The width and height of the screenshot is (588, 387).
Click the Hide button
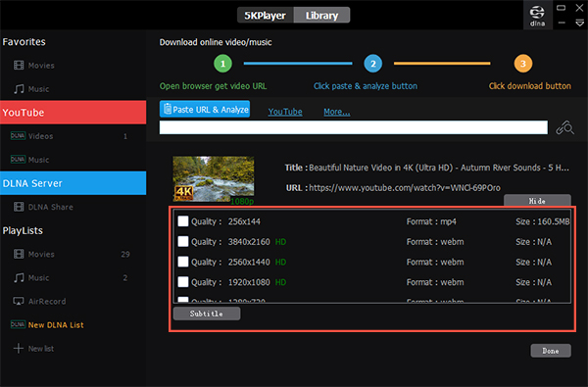[x=537, y=201]
